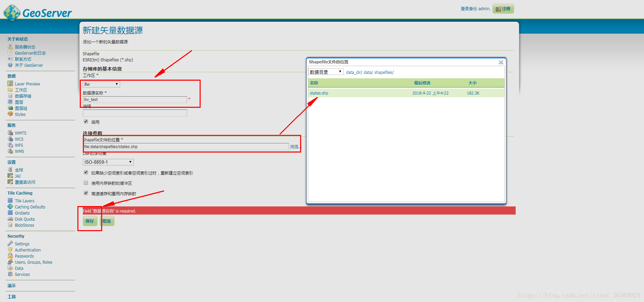Toggle the rebuild spatial index checkbox
The width and height of the screenshot is (644, 302).
(86, 173)
